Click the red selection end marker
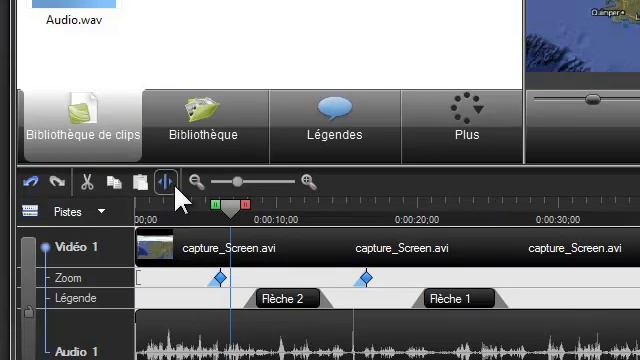This screenshot has width=640, height=360. [245, 204]
